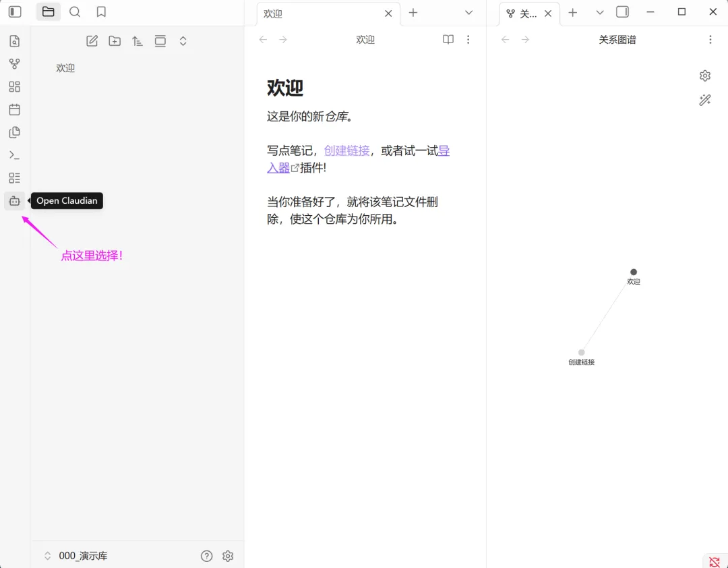Open graph view from left ribbon

click(x=14, y=63)
